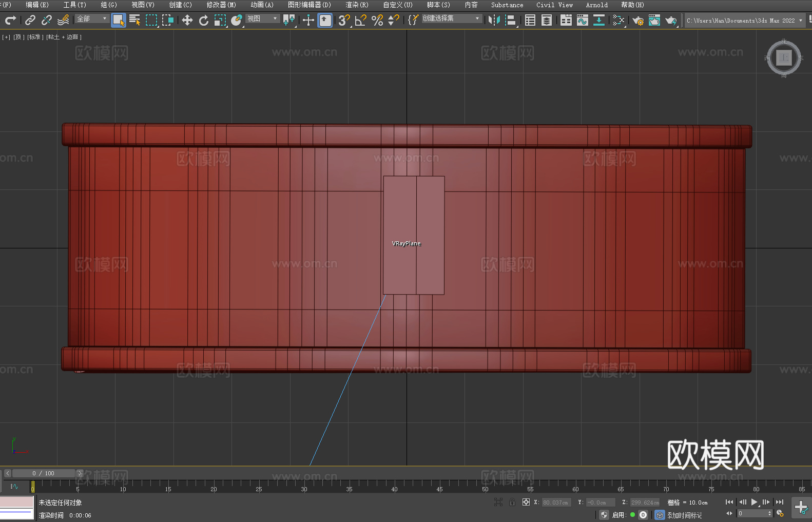Select the Scale tool
The width and height of the screenshot is (812, 522).
[x=220, y=20]
